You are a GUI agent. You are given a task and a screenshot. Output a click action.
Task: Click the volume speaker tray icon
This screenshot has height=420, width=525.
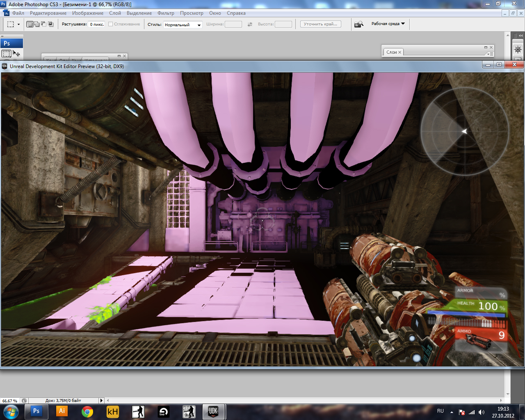pos(481,412)
